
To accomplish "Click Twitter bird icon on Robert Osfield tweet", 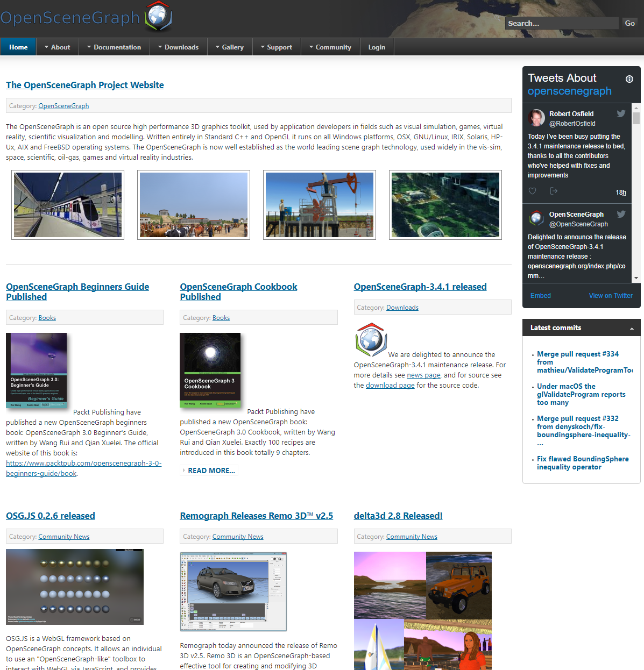I will (621, 113).
